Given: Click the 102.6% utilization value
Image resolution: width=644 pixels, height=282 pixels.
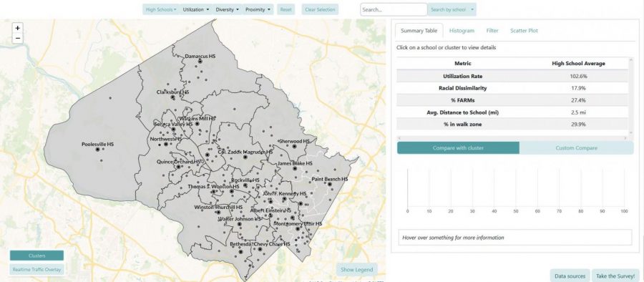Looking at the screenshot, I should pyautogui.click(x=578, y=77).
